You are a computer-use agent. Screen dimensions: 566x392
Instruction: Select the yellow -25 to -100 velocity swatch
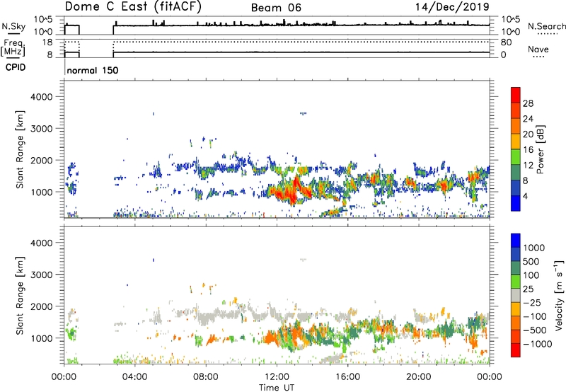pos(516,309)
